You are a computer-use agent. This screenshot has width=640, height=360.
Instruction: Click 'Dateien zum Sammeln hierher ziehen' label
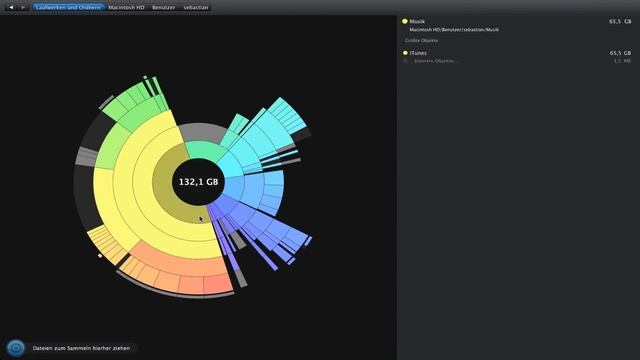point(81,348)
